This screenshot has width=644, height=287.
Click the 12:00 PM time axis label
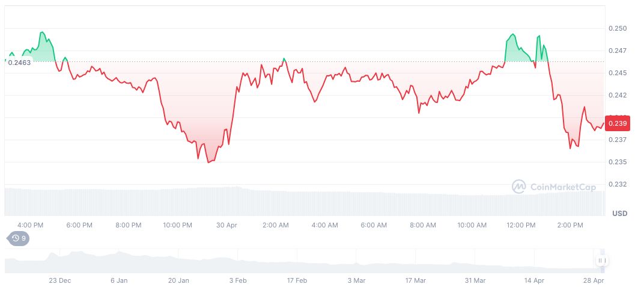[521, 225]
